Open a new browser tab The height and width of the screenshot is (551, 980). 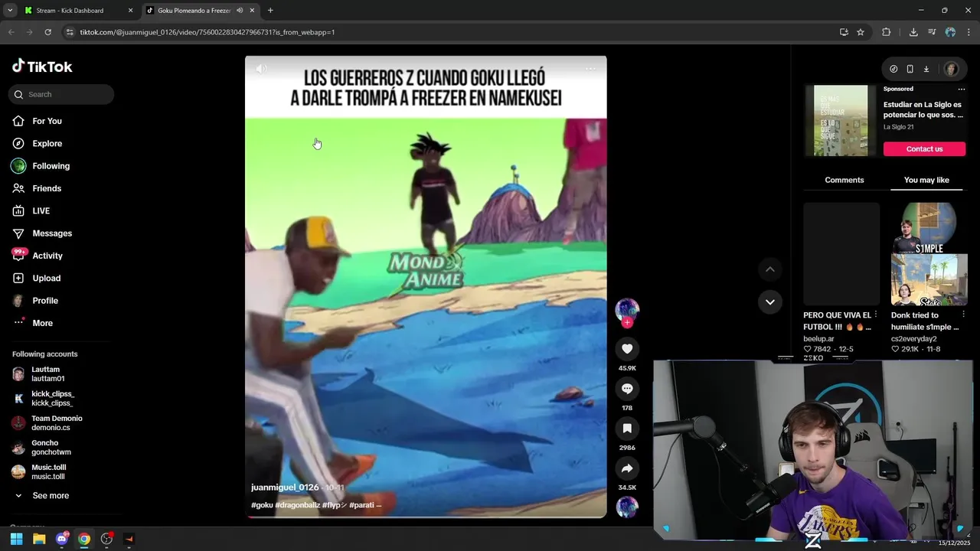tap(270, 11)
